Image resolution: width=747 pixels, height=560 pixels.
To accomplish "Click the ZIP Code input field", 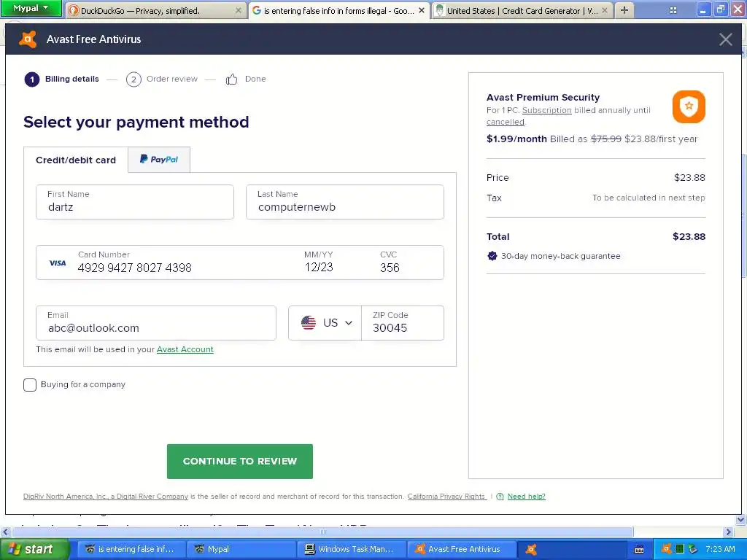I will pos(403,323).
